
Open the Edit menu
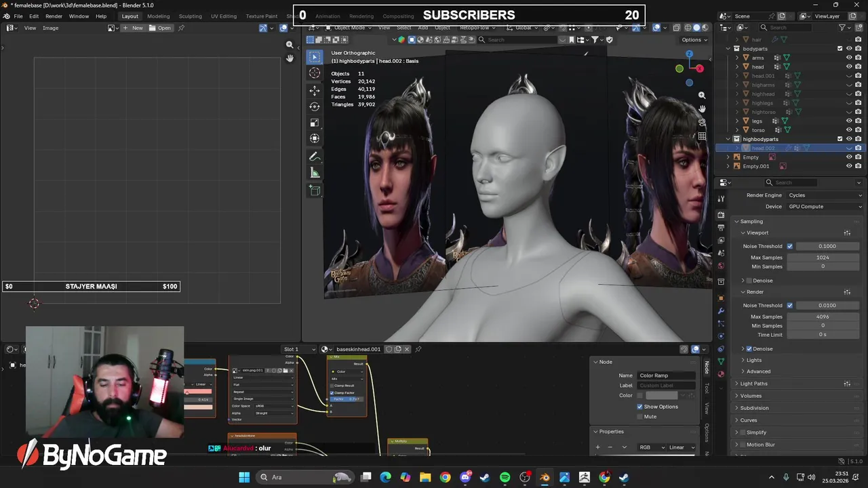click(34, 16)
